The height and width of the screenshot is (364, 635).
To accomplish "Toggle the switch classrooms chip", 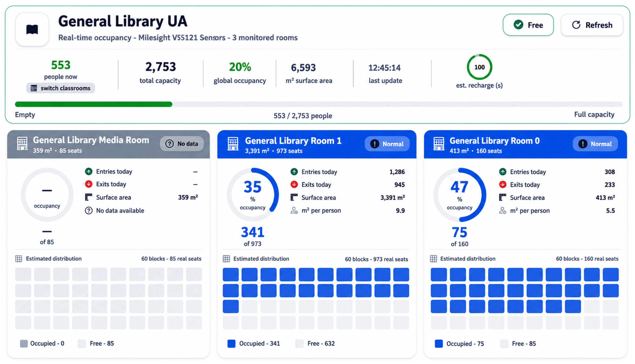I will click(61, 88).
